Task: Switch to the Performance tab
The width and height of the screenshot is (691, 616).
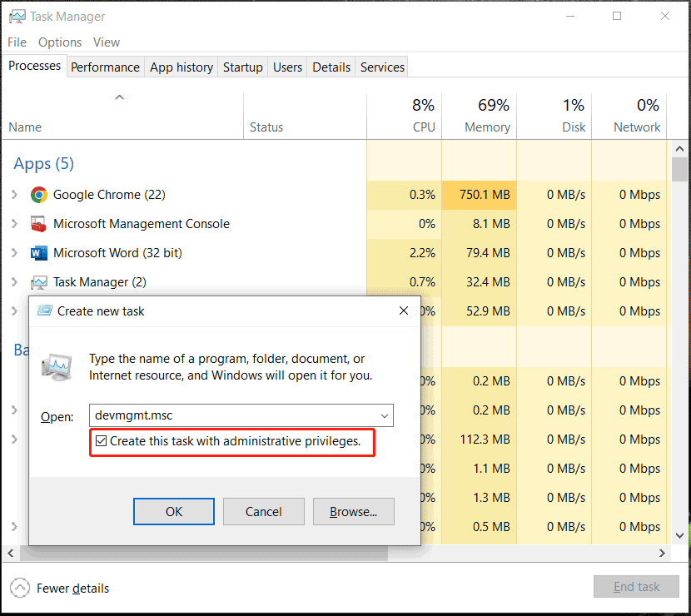Action: click(105, 67)
